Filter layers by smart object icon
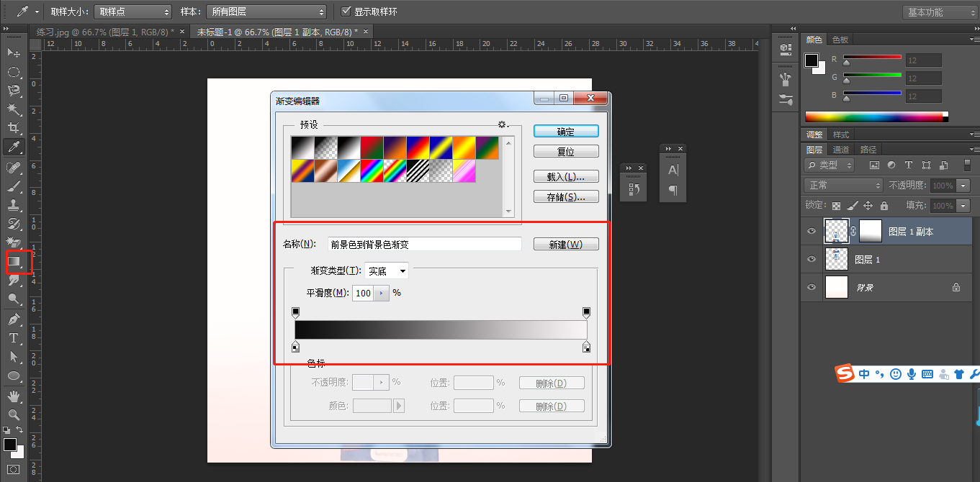980x482 pixels. (x=943, y=165)
